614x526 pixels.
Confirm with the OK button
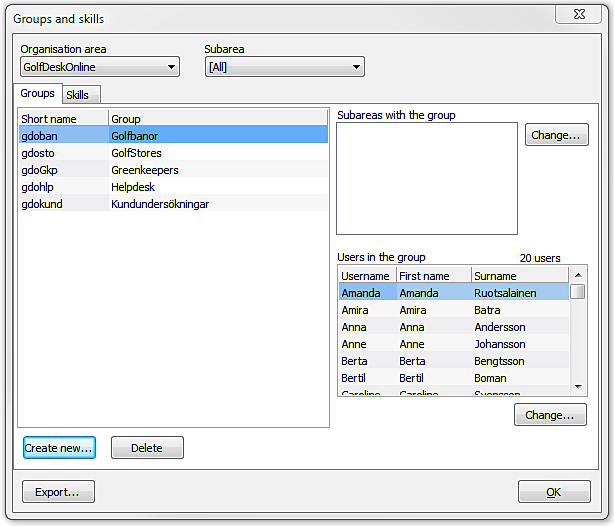click(553, 492)
